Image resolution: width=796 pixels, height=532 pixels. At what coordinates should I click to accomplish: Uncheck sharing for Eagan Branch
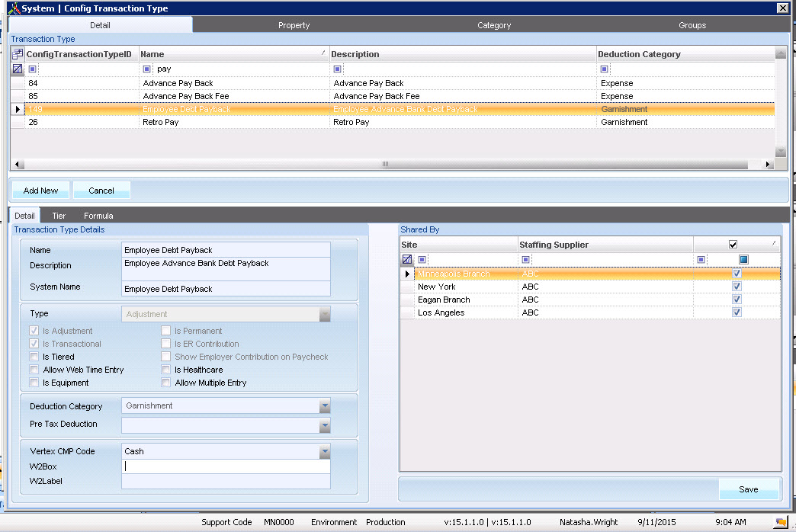(x=737, y=300)
